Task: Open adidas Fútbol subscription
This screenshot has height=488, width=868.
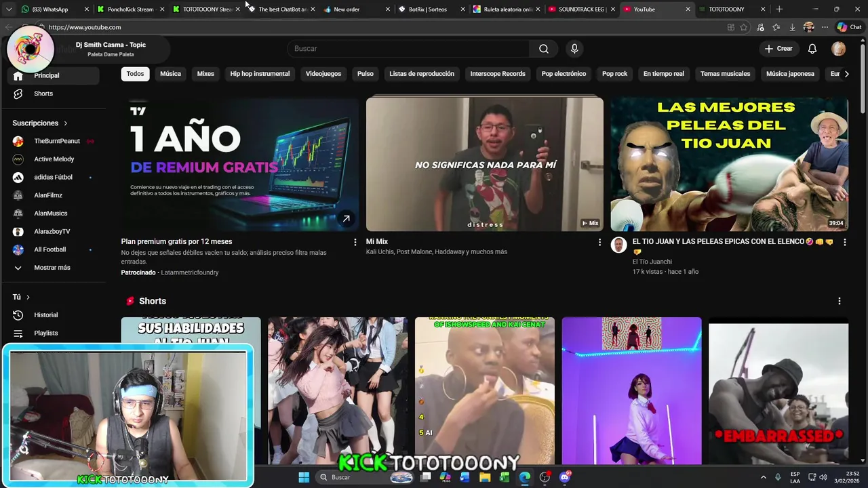Action: coord(52,178)
